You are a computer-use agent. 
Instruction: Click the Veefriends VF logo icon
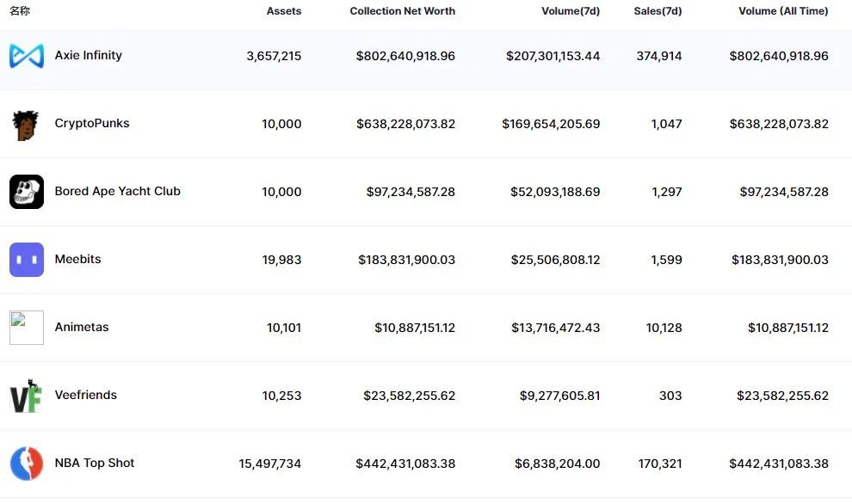[26, 396]
